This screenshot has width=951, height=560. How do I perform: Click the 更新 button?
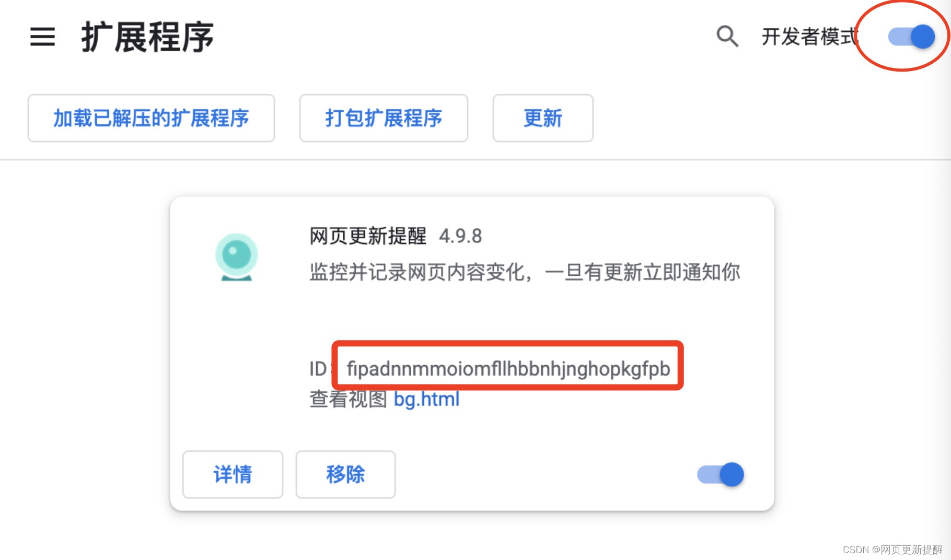[543, 118]
